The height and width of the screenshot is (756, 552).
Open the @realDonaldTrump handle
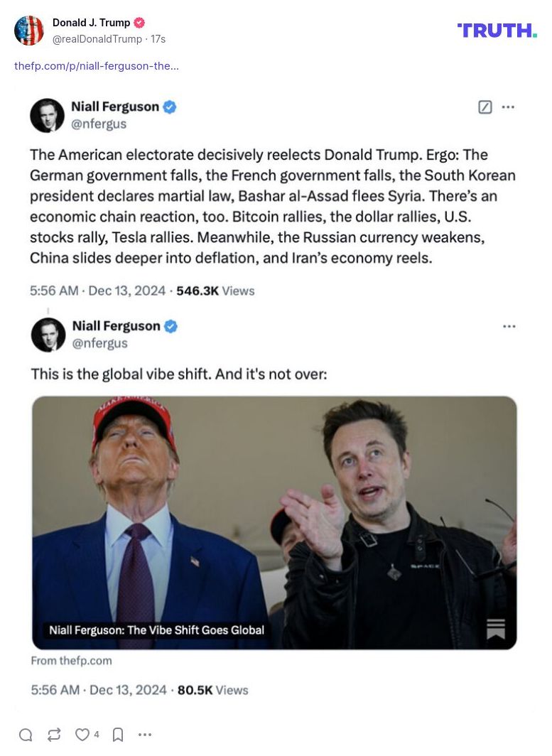(x=97, y=39)
